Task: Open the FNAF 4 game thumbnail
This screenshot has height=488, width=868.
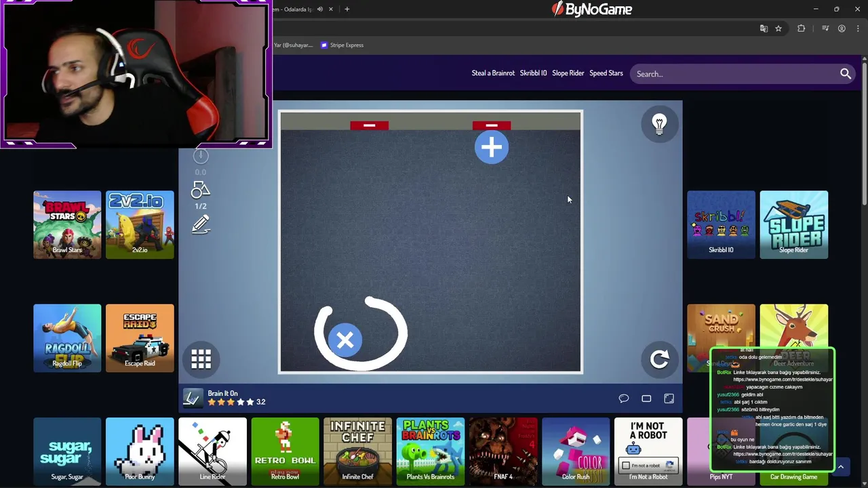Action: 503,451
